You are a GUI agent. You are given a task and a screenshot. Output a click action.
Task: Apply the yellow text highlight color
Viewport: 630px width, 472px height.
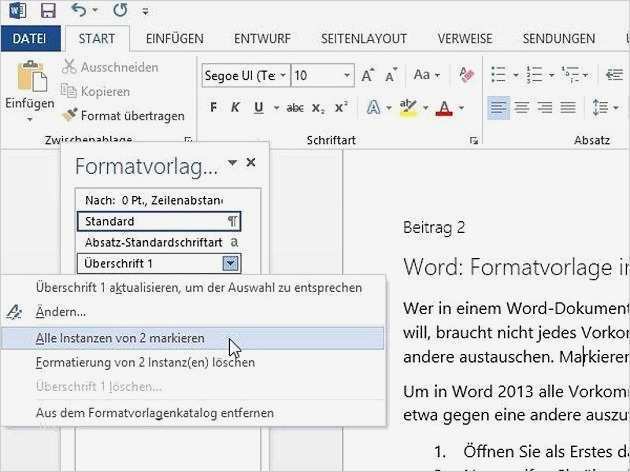pos(408,108)
